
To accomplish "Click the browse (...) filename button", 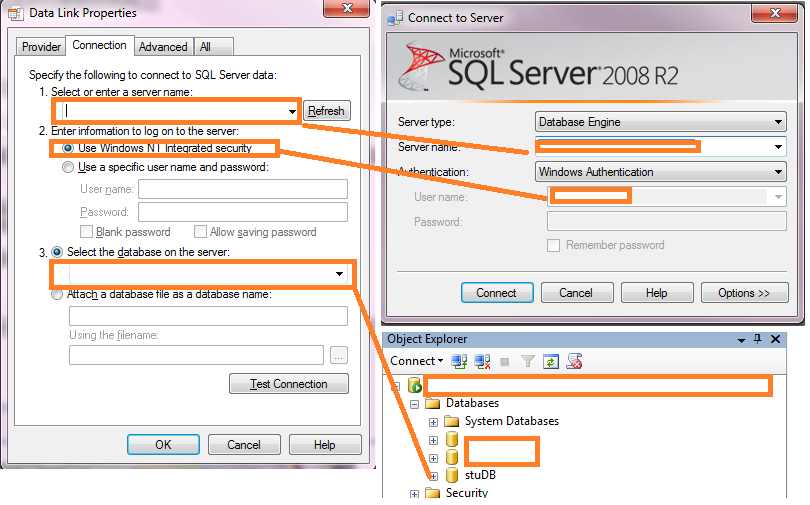I will coord(339,356).
